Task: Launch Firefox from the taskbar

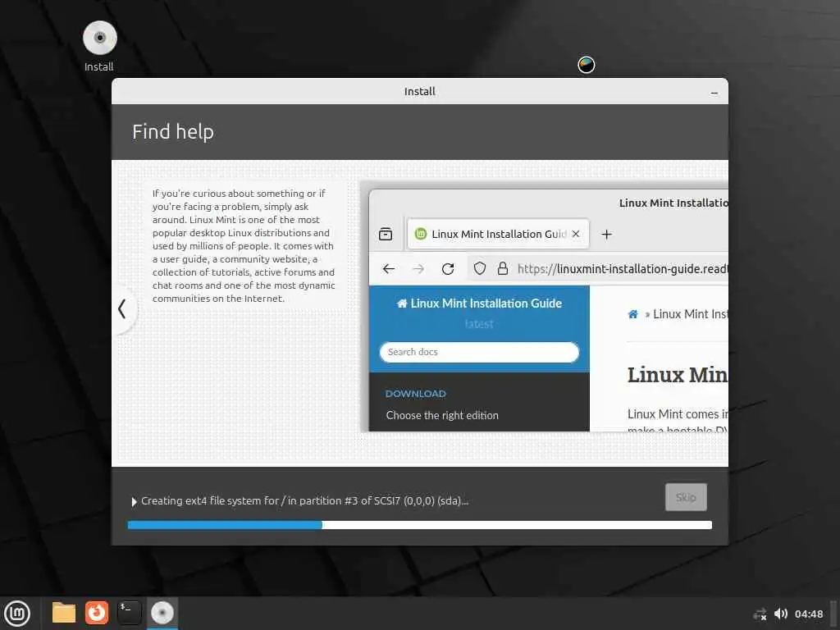Action: 97,613
